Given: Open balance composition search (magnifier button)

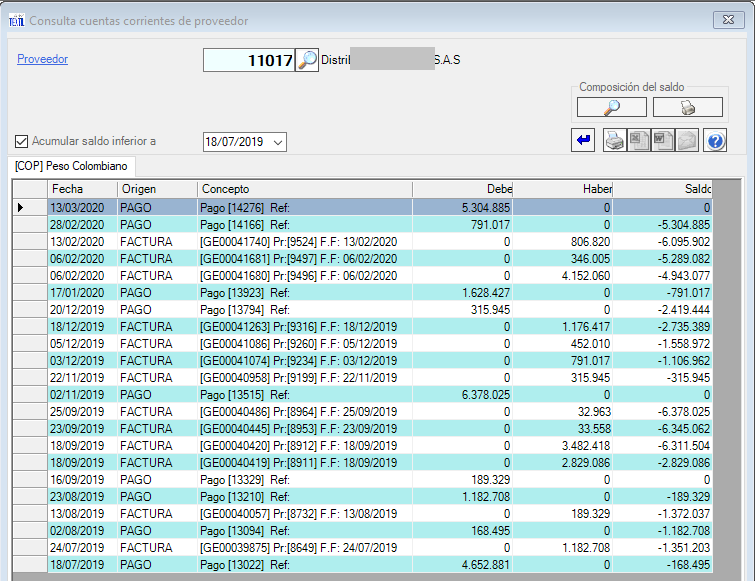Looking at the screenshot, I should point(611,107).
